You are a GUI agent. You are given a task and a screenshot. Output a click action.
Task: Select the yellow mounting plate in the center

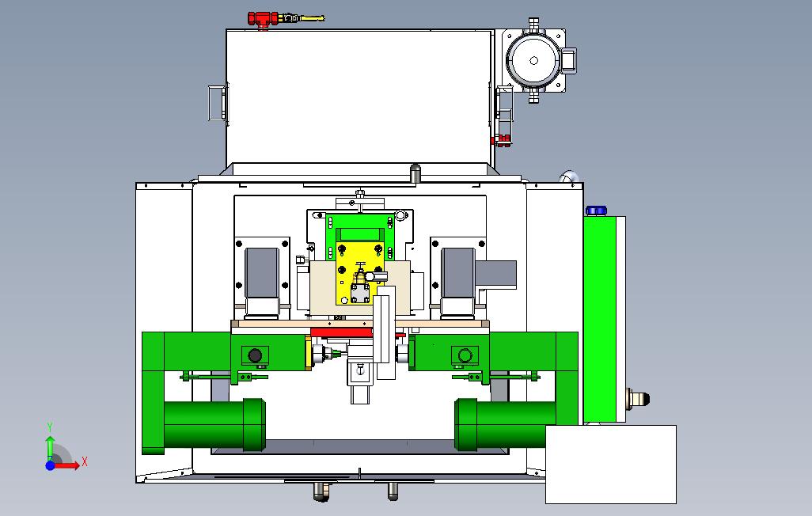(x=359, y=273)
